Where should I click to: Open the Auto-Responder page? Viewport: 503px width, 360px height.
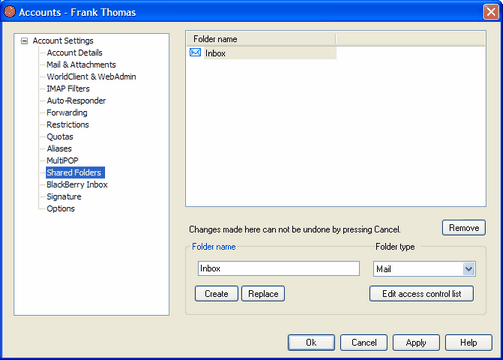[x=76, y=101]
